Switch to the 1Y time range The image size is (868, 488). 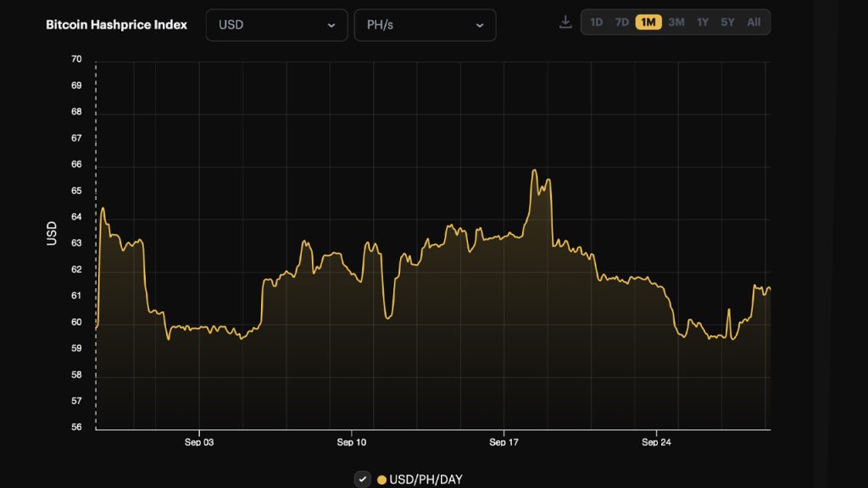tap(702, 22)
